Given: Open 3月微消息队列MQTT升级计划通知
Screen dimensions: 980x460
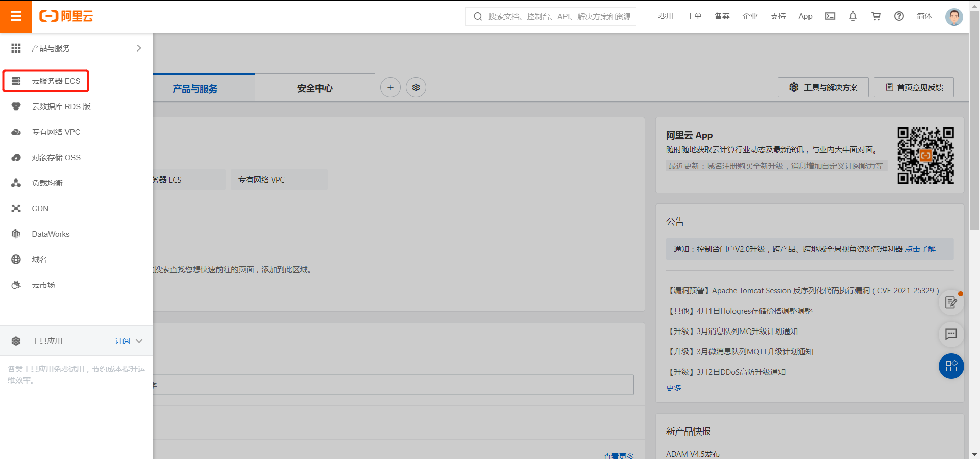Looking at the screenshot, I should (x=741, y=351).
